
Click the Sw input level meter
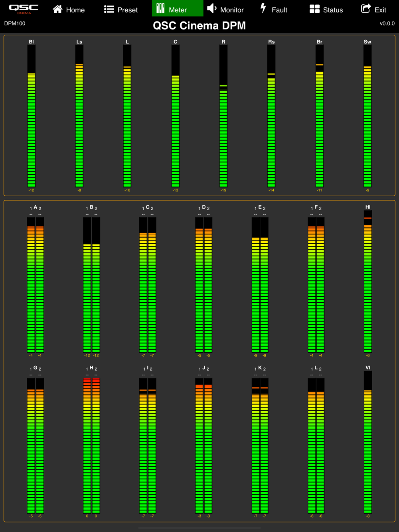point(367,116)
